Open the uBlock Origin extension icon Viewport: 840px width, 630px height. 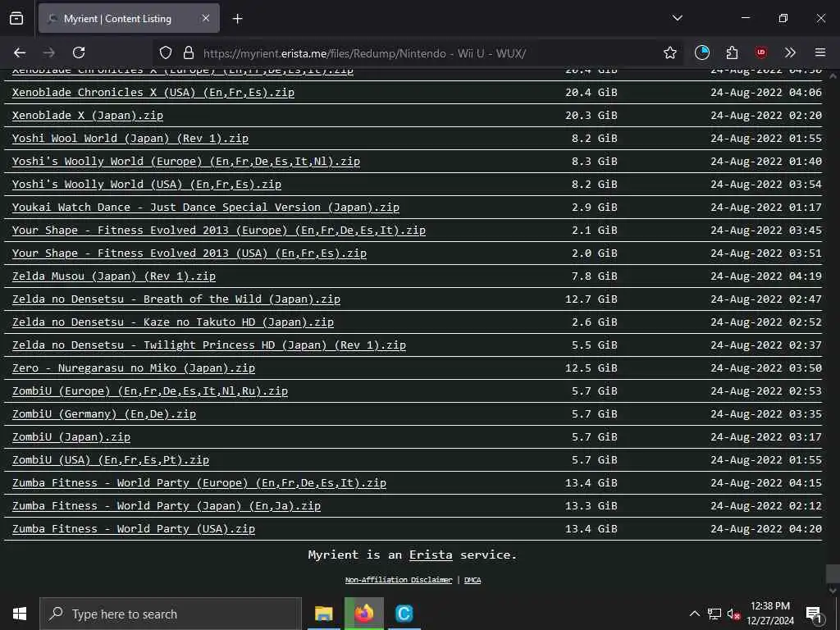(x=760, y=52)
